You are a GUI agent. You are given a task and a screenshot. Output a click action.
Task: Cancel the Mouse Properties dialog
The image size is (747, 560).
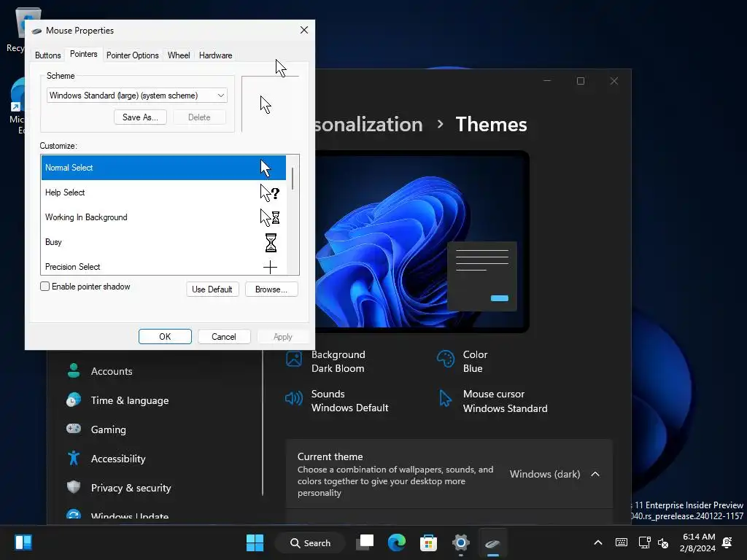click(x=223, y=337)
